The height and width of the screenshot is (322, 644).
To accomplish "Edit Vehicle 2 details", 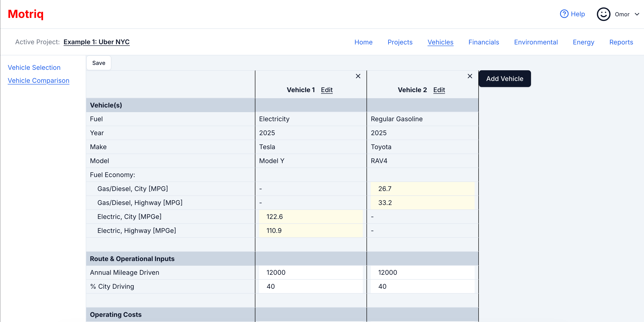I will pyautogui.click(x=439, y=90).
